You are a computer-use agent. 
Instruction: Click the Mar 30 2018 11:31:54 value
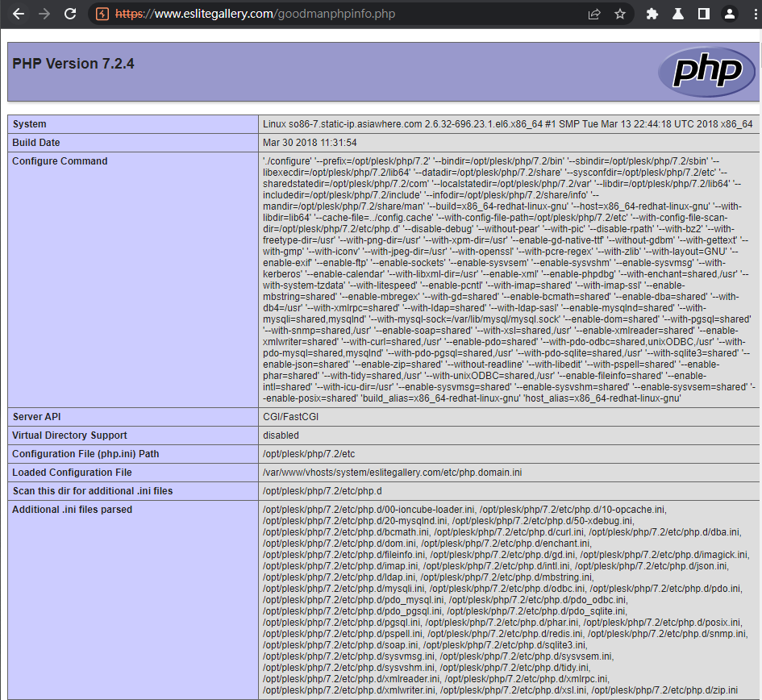(x=310, y=143)
